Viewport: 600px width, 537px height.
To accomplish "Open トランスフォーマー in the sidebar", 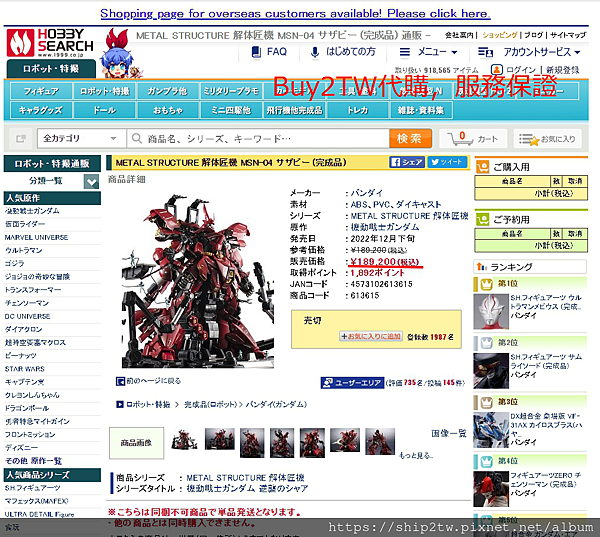I will (x=33, y=290).
